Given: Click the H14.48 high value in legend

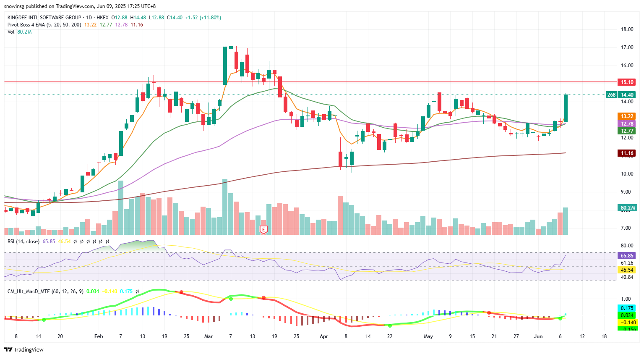Looking at the screenshot, I should (138, 18).
